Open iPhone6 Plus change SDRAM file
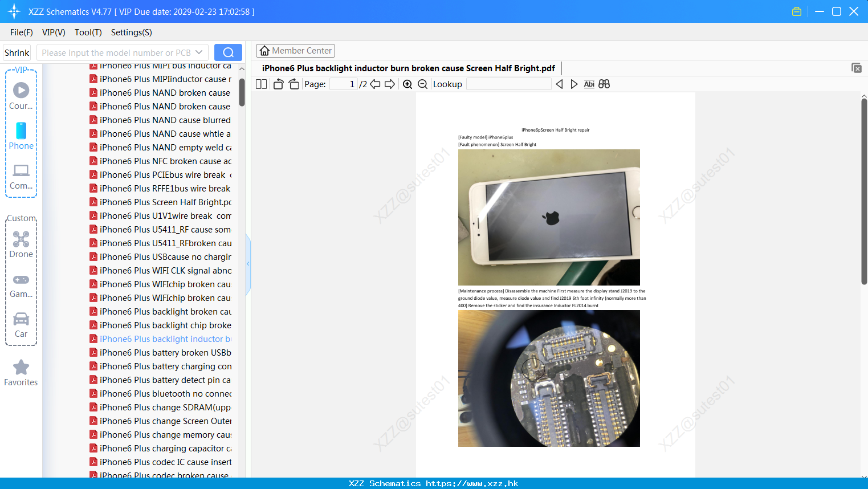This screenshot has height=489, width=868. 161,407
